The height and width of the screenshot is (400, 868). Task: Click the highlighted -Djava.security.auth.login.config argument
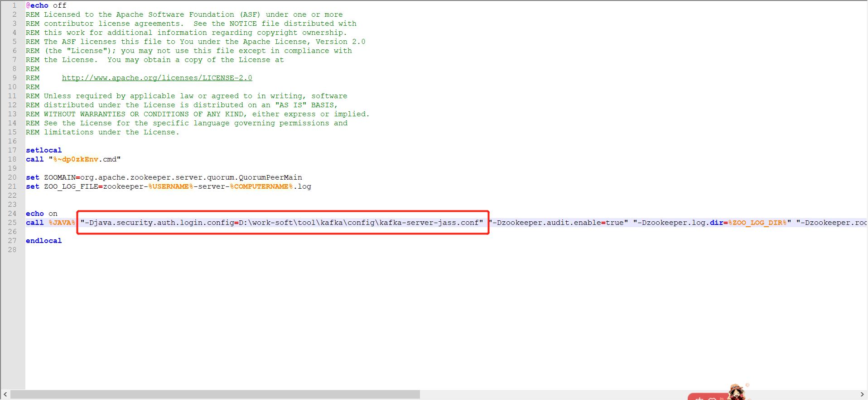pyautogui.click(x=282, y=223)
